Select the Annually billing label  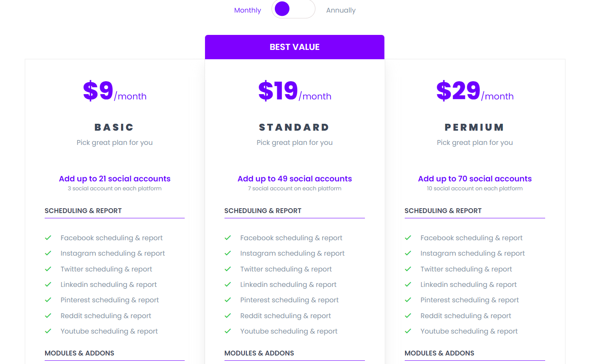point(341,10)
